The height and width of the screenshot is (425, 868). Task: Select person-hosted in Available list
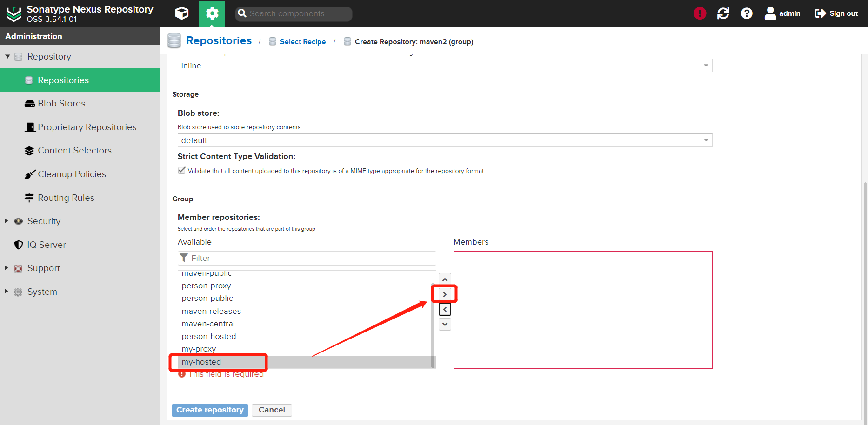pos(305,336)
